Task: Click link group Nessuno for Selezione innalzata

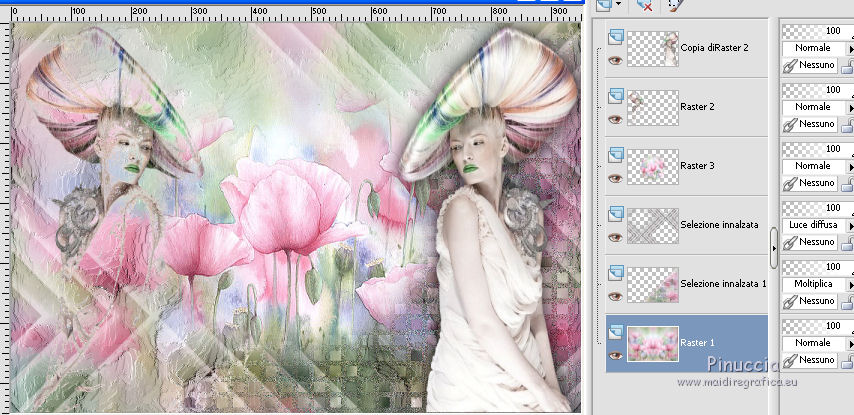Action: coord(809,242)
